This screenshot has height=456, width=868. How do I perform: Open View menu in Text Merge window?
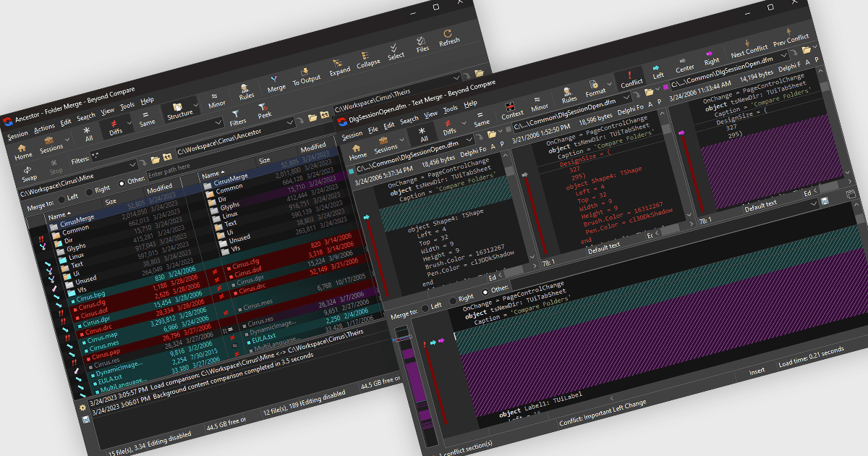click(430, 114)
